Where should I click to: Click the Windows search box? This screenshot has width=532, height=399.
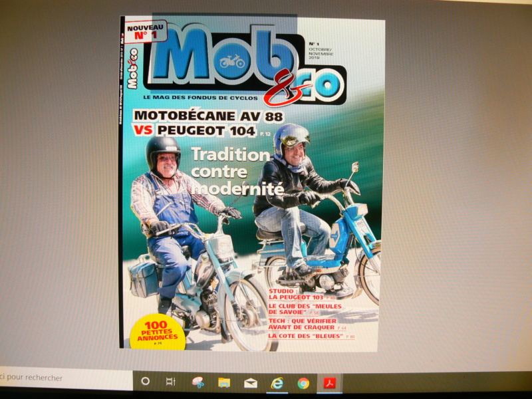click(66, 378)
